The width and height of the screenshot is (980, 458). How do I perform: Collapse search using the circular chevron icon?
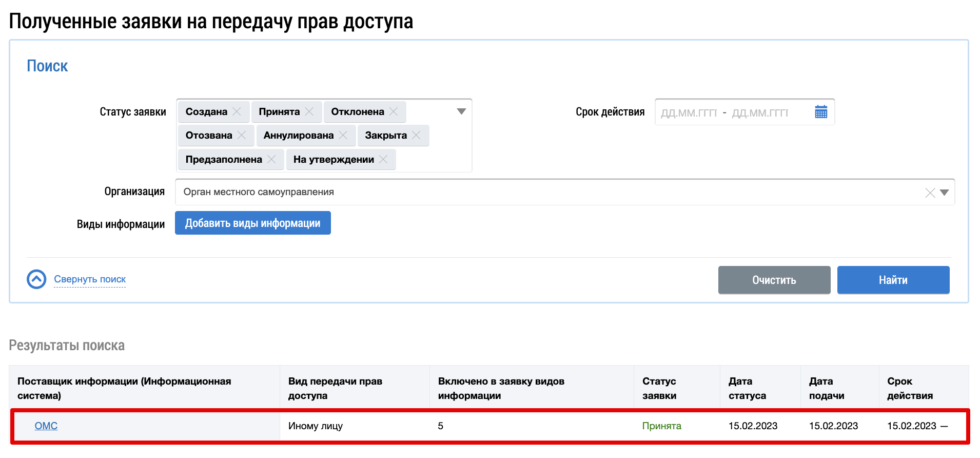[x=36, y=279]
